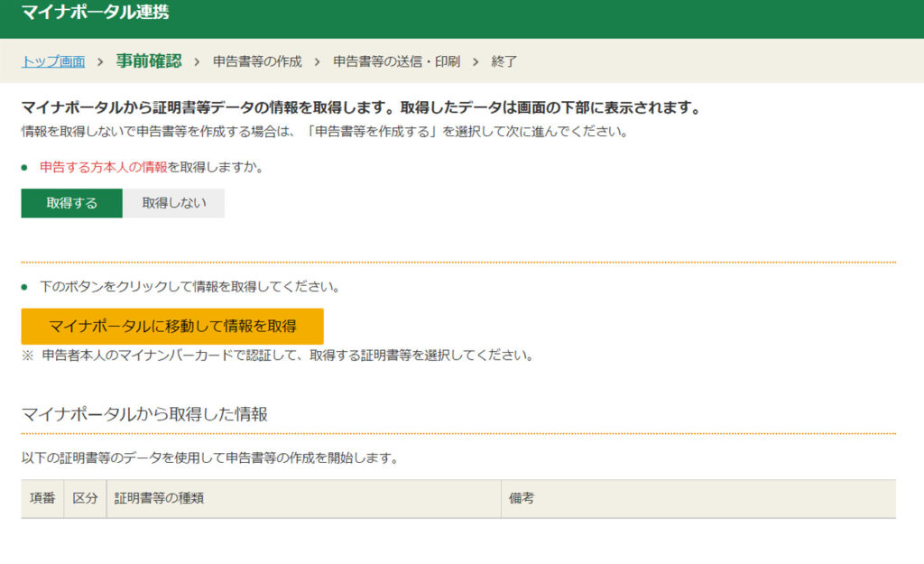Click the 備考 column header
Viewport: 924px width, 564px height.
coord(698,499)
